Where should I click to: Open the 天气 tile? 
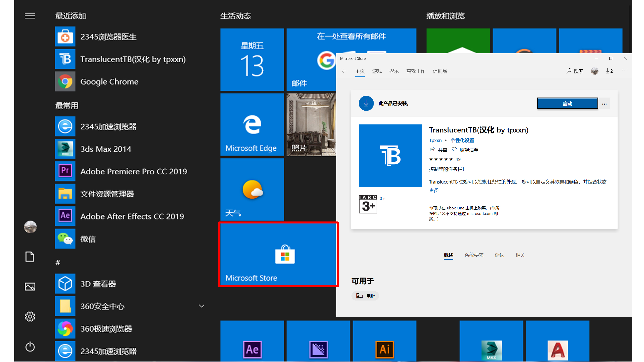[x=252, y=190]
